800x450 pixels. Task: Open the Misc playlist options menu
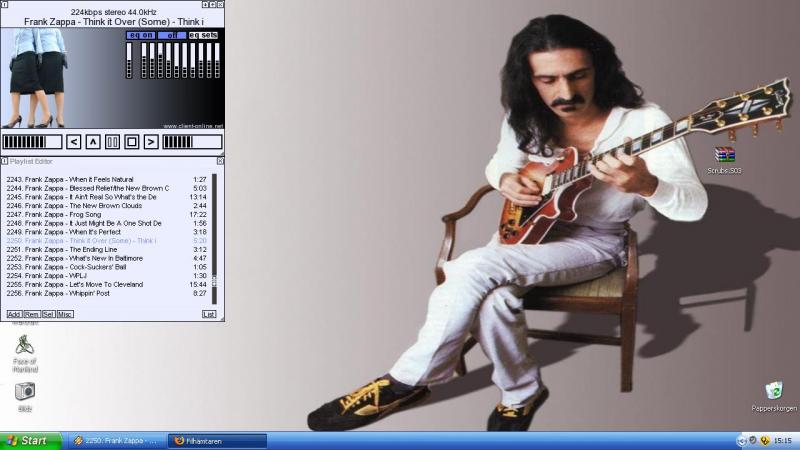click(65, 314)
